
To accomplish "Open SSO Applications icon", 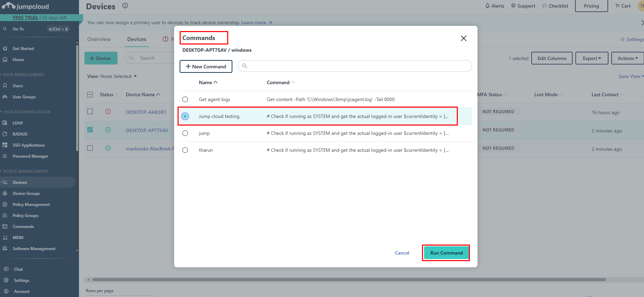I will point(5,145).
